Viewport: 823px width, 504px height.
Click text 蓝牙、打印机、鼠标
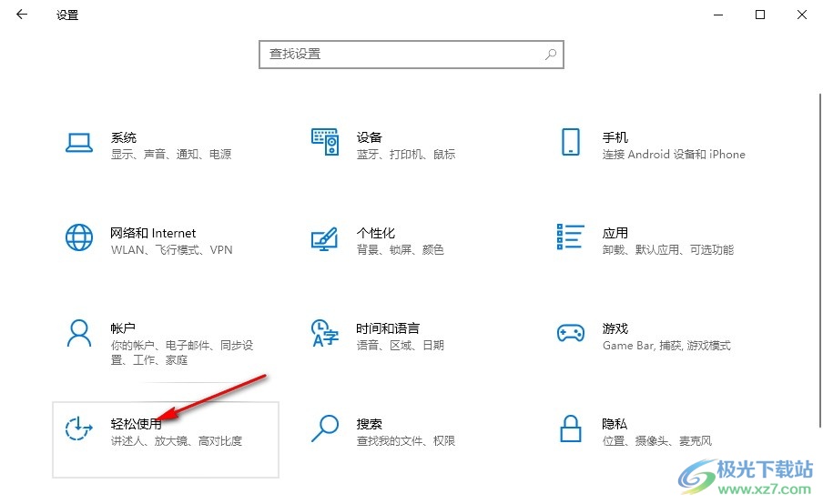[x=406, y=154]
